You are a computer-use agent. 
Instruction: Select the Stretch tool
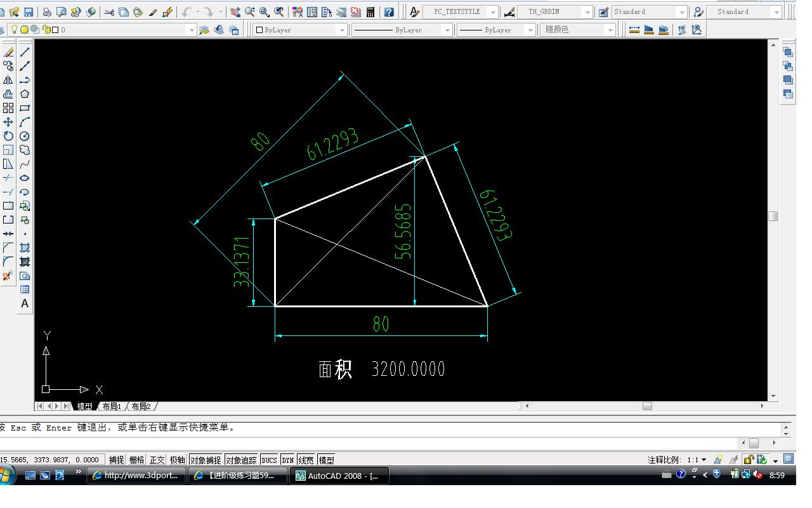click(8, 164)
